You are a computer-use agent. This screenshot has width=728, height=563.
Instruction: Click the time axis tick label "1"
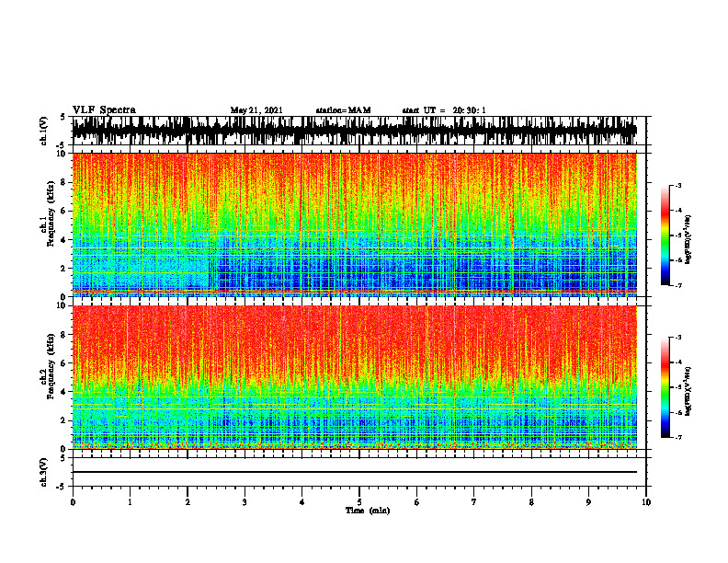pos(130,502)
